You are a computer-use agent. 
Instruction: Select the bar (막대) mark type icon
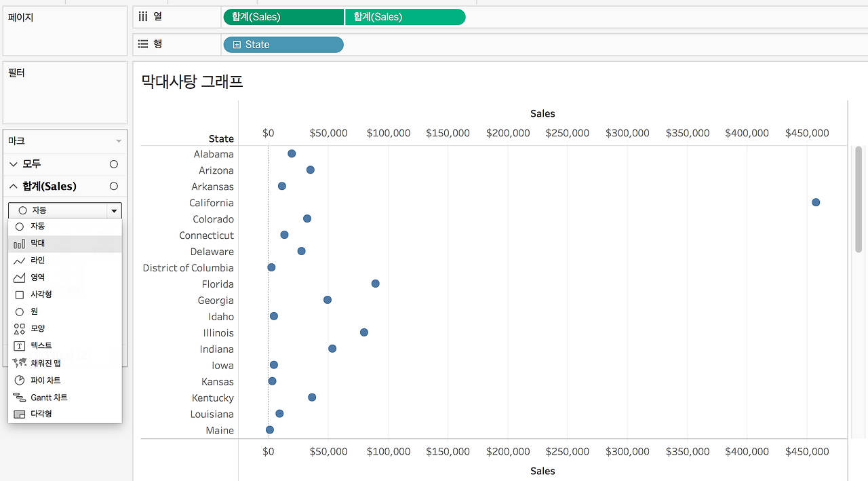tap(20, 243)
